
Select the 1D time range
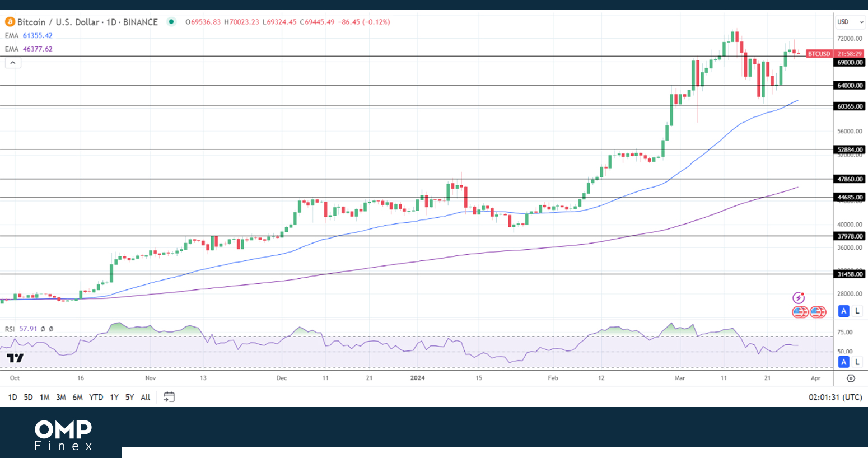tap(12, 397)
